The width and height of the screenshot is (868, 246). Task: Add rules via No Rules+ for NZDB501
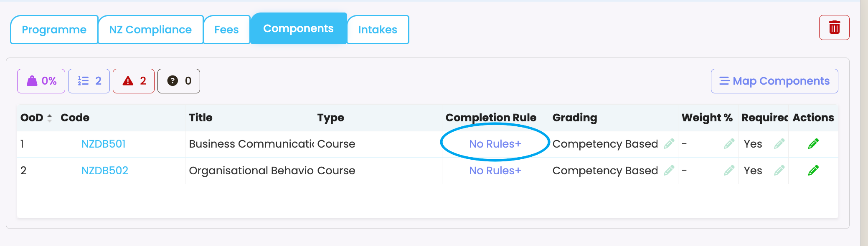pyautogui.click(x=495, y=144)
